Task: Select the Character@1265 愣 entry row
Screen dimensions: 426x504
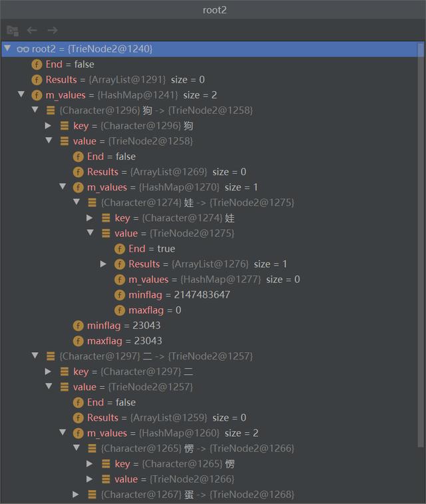Action: [197, 449]
